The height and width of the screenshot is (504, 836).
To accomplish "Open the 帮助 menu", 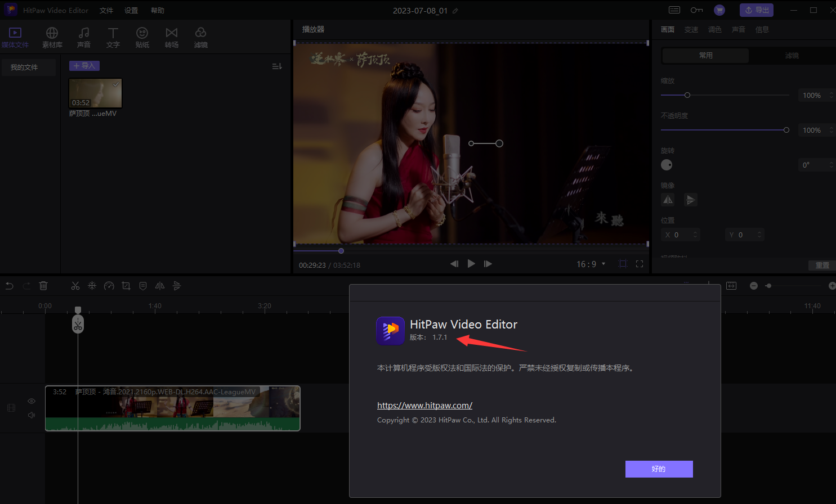I will [158, 11].
